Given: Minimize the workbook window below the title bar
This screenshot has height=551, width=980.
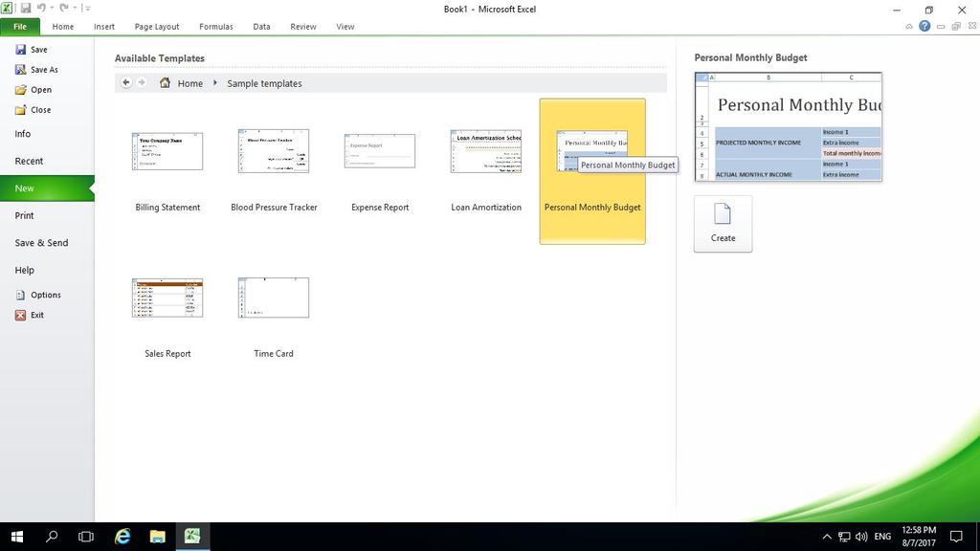Looking at the screenshot, I should click(941, 26).
